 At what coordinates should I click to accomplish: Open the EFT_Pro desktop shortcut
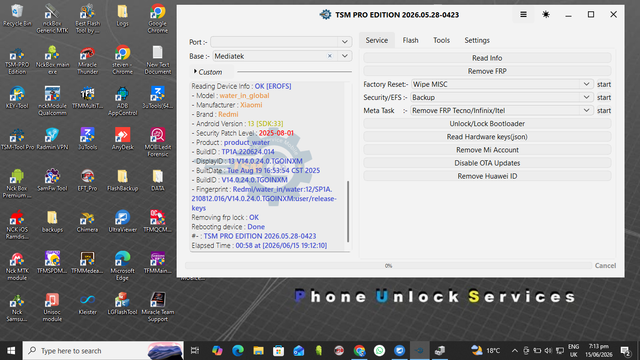87,180
